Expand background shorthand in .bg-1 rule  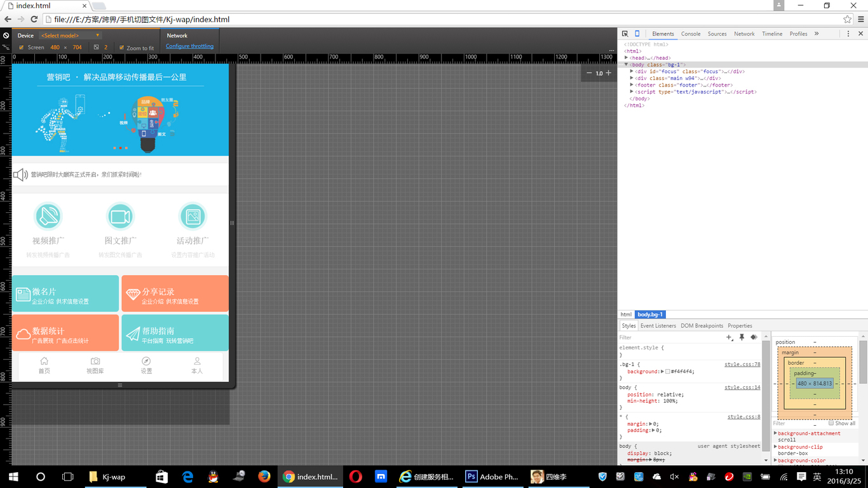click(x=663, y=371)
